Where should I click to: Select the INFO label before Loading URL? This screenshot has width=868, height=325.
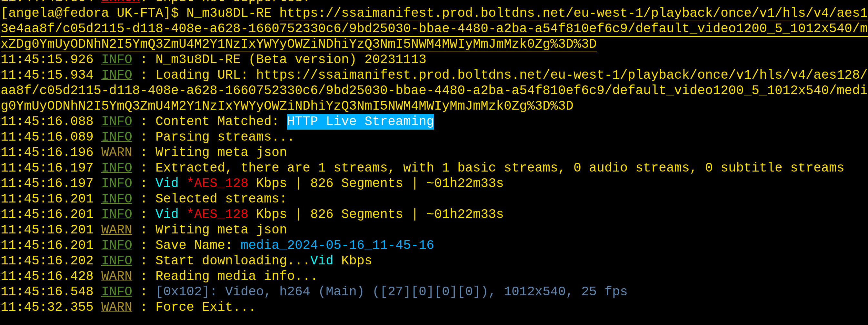click(116, 75)
